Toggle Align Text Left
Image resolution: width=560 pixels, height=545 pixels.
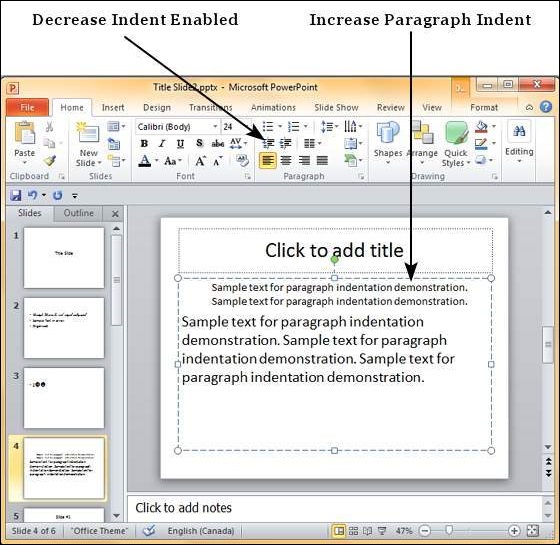[x=268, y=161]
